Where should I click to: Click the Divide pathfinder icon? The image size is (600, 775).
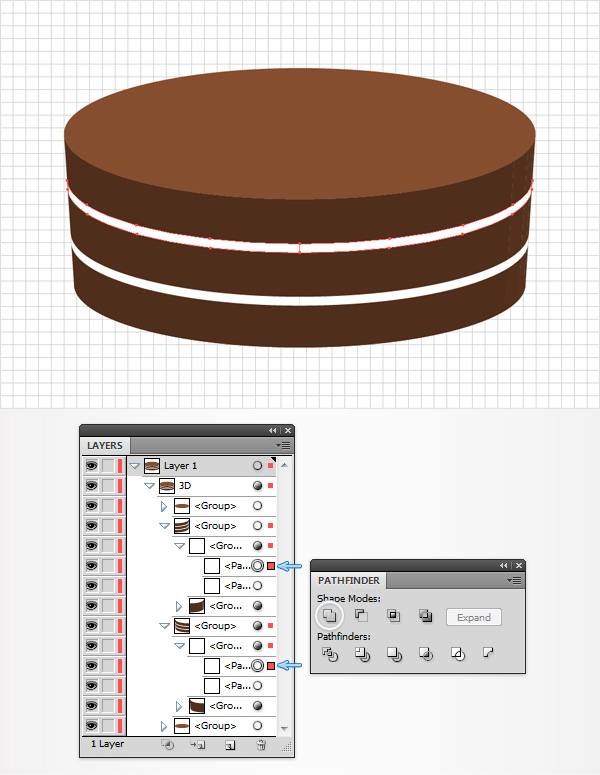(330, 654)
